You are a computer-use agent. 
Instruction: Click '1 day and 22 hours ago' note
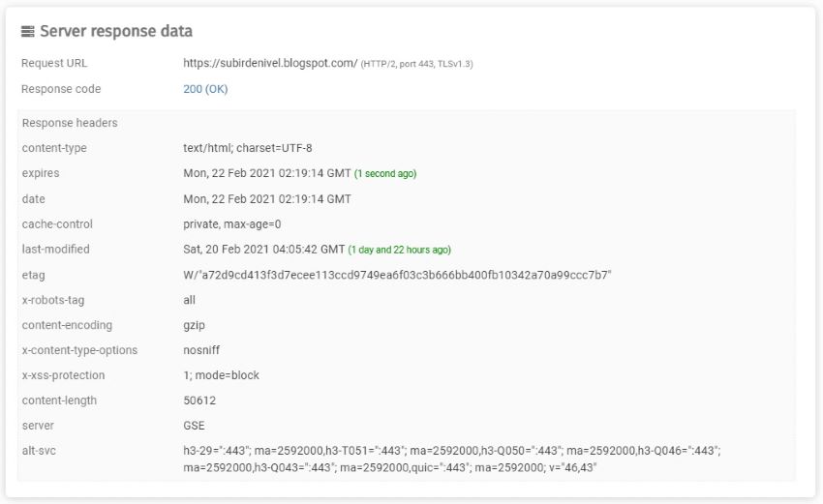[x=400, y=250]
